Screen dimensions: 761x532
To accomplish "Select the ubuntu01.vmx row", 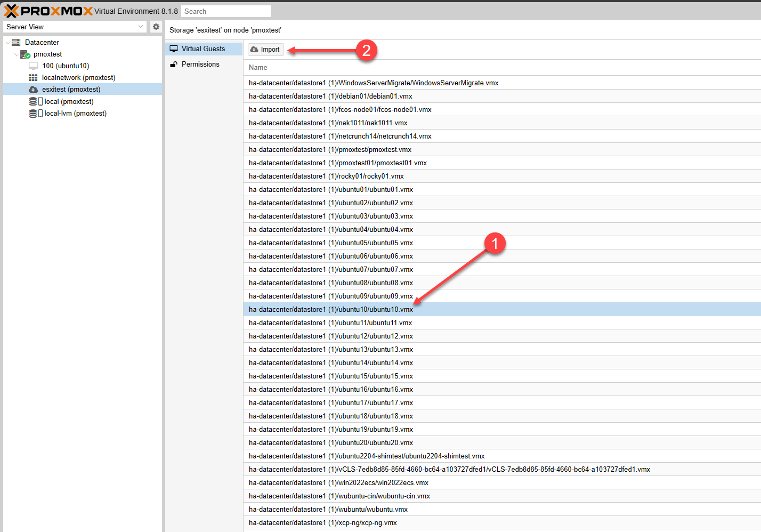I will [x=502, y=189].
